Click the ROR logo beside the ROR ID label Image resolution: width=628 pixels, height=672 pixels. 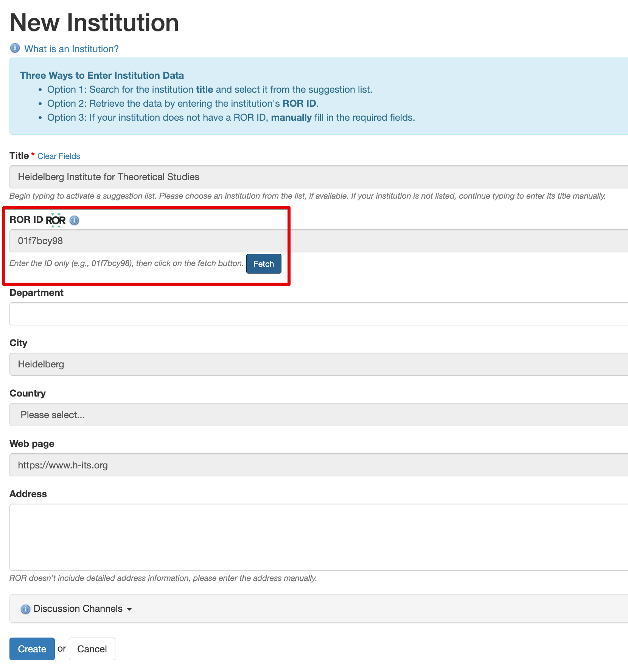pos(56,220)
